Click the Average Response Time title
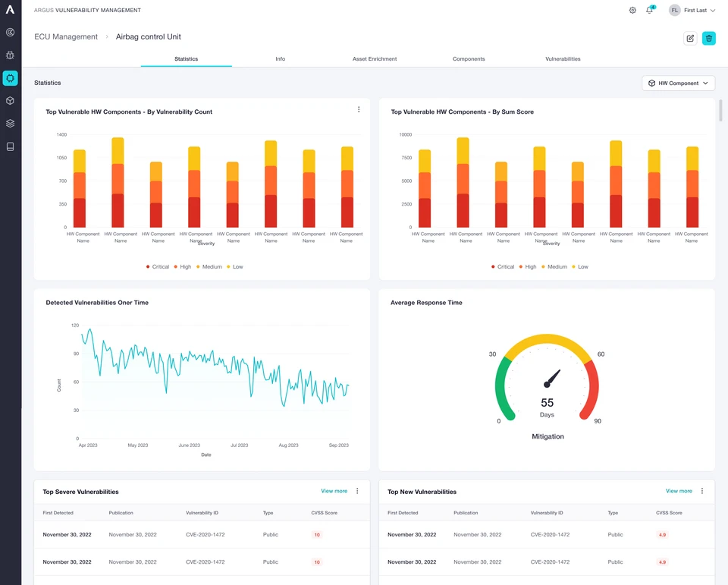Image resolution: width=728 pixels, height=585 pixels. (426, 303)
